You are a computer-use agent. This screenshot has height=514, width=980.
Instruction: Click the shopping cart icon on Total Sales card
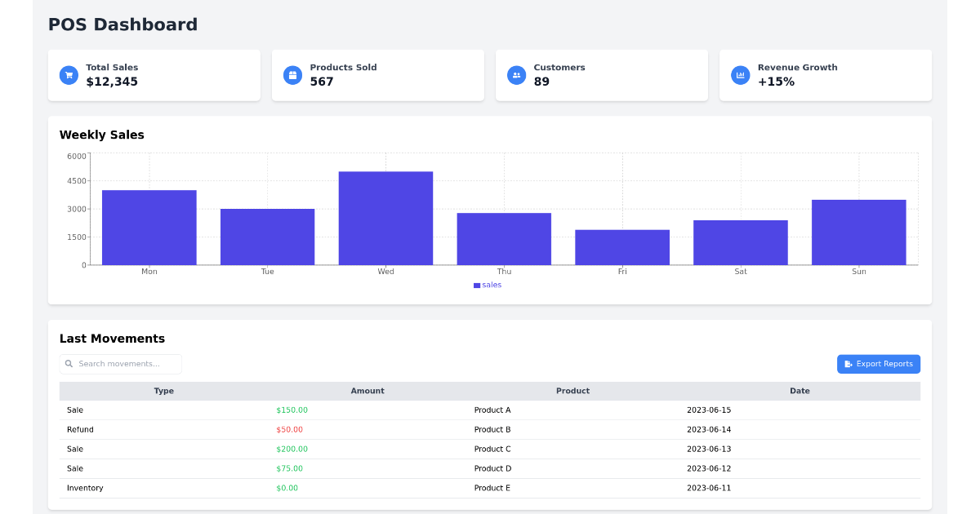pos(69,74)
